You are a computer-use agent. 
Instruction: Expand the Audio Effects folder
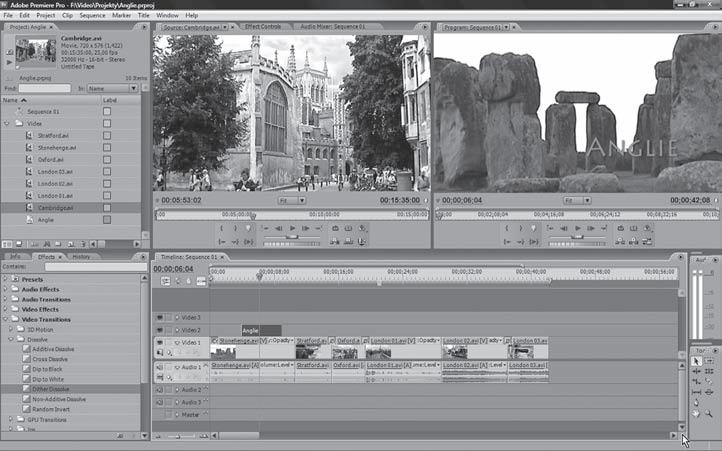pyautogui.click(x=6, y=289)
